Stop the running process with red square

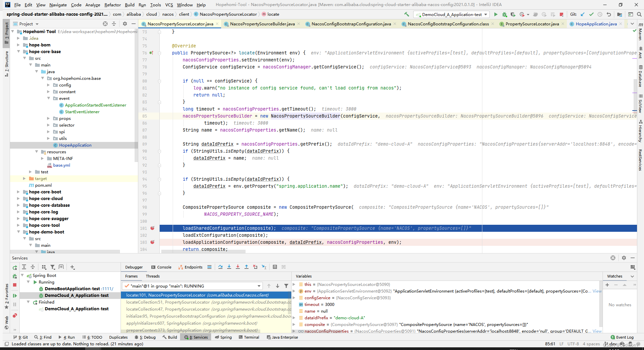(x=561, y=14)
